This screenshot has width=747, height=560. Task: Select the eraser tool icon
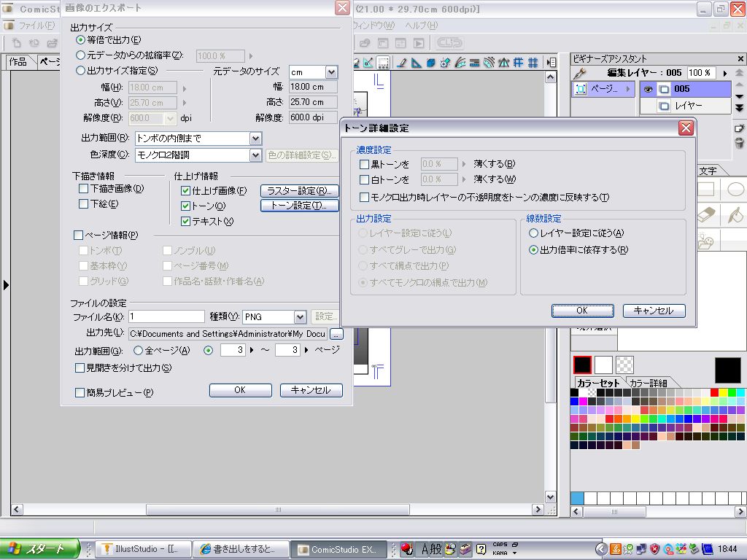pyautogui.click(x=708, y=215)
